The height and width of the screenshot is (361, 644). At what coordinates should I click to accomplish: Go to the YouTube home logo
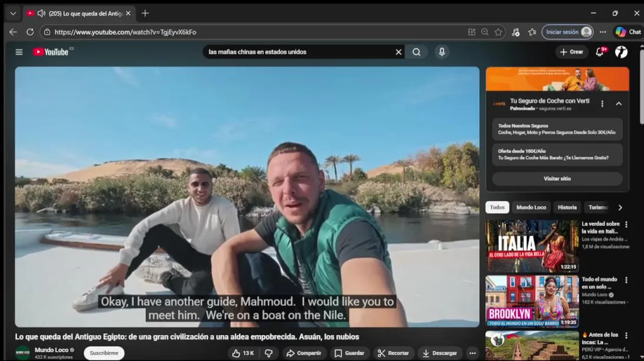pyautogui.click(x=51, y=52)
